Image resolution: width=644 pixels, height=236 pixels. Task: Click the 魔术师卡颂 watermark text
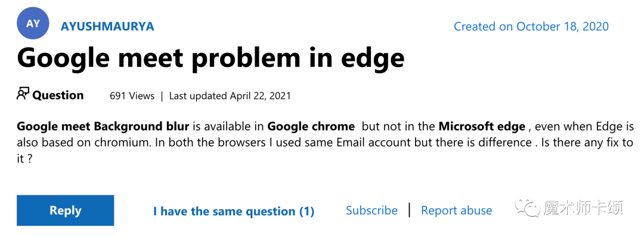point(583,207)
